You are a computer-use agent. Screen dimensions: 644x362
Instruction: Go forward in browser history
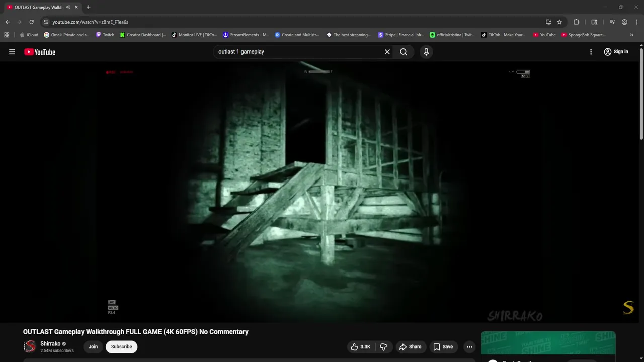click(19, 22)
